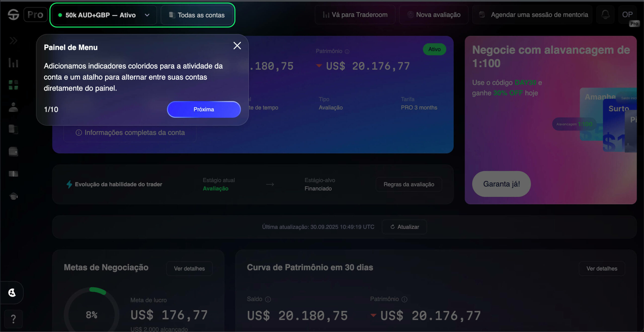Viewport: 644px width, 332px height.
Task: Click the Próxima button
Action: [x=204, y=109]
